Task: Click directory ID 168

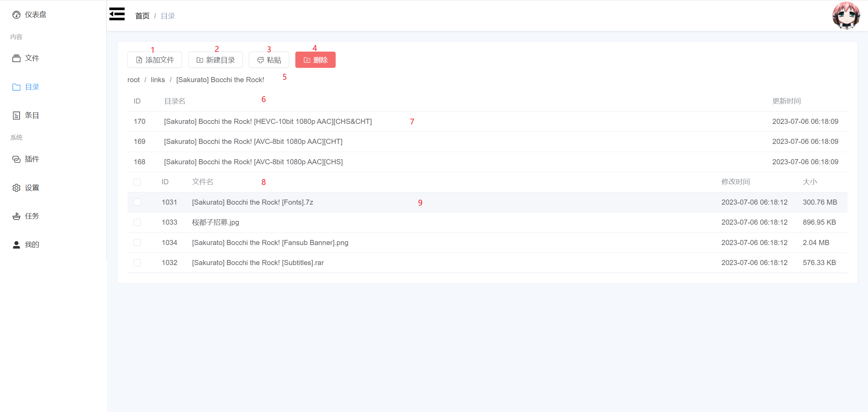Action: point(139,162)
